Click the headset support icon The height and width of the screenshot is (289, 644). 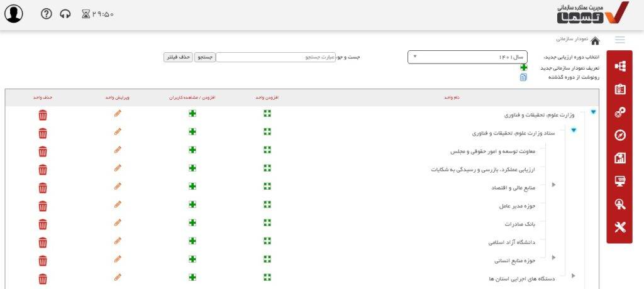coord(65,14)
